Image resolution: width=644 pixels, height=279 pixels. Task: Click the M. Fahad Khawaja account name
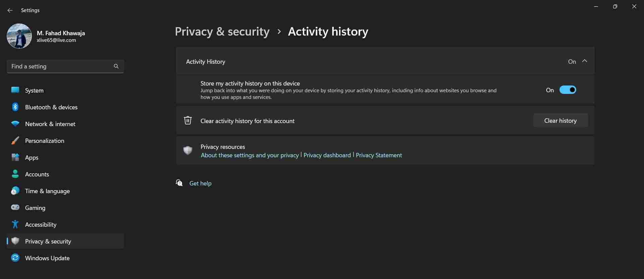click(x=61, y=33)
